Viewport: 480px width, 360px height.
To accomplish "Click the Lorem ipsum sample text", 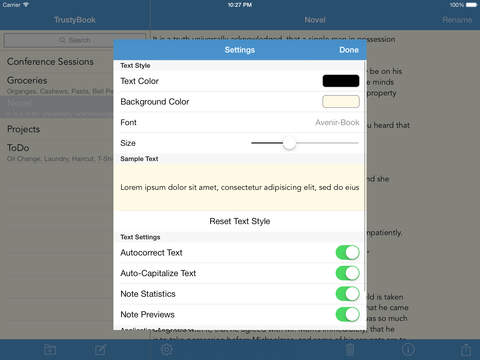I will click(240, 188).
